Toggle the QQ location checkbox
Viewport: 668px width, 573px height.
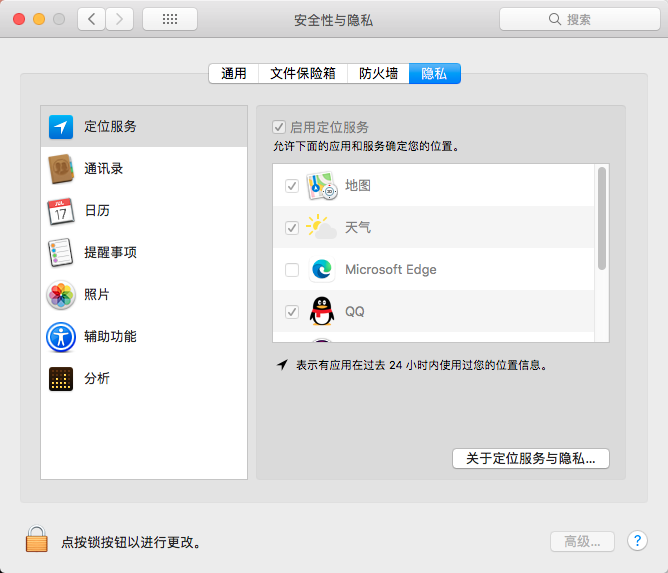click(292, 312)
